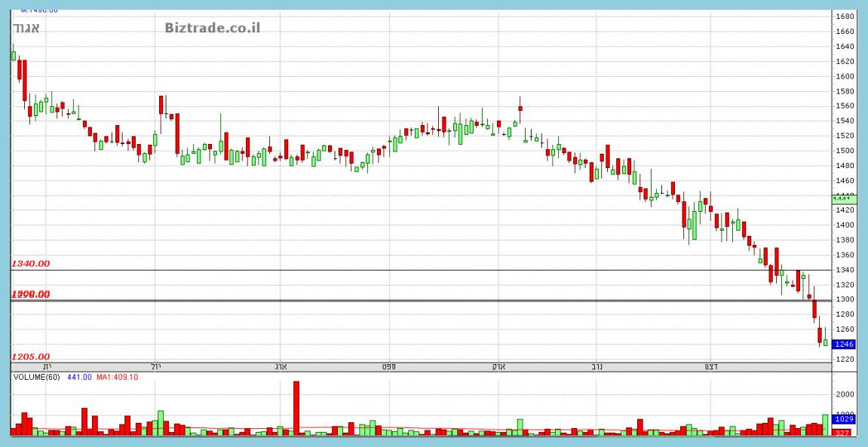The width and height of the screenshot is (868, 447).
Task: Click the 1340.00 resistance level label
Action: (30, 264)
